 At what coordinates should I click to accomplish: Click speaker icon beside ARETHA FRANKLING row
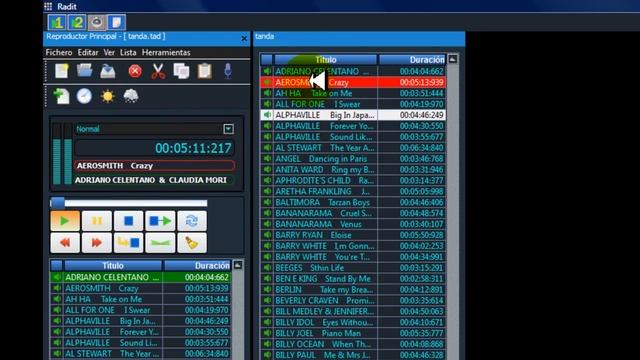[x=267, y=191]
